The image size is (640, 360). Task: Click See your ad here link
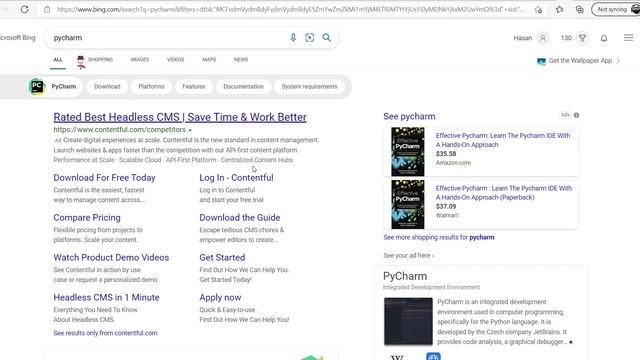408,256
